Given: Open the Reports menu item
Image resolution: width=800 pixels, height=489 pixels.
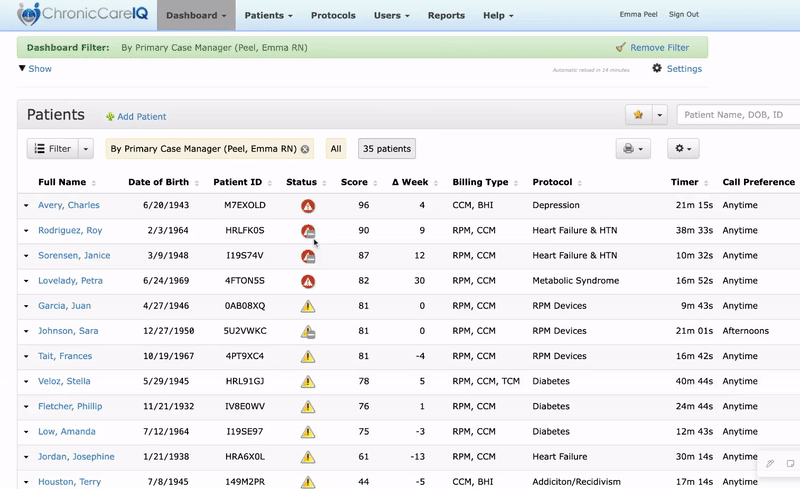Looking at the screenshot, I should pos(446,16).
